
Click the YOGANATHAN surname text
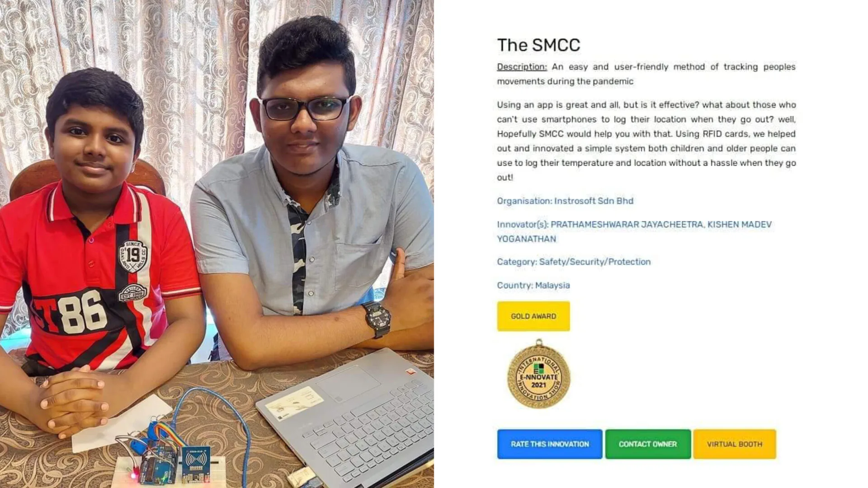[527, 239]
